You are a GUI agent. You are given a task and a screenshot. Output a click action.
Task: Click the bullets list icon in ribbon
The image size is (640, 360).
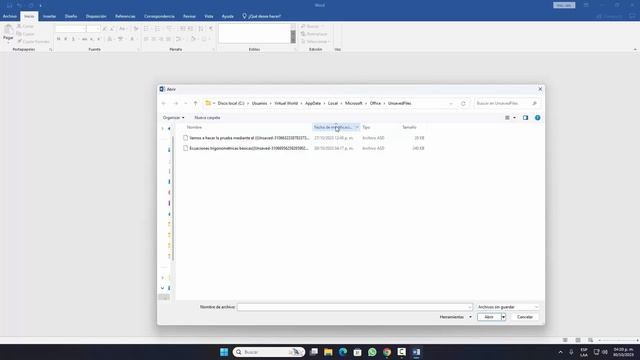point(146,29)
